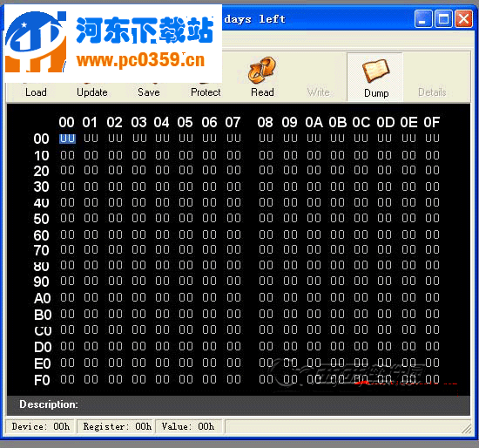Click the Description label bar
The width and height of the screenshot is (479, 448).
click(x=239, y=405)
